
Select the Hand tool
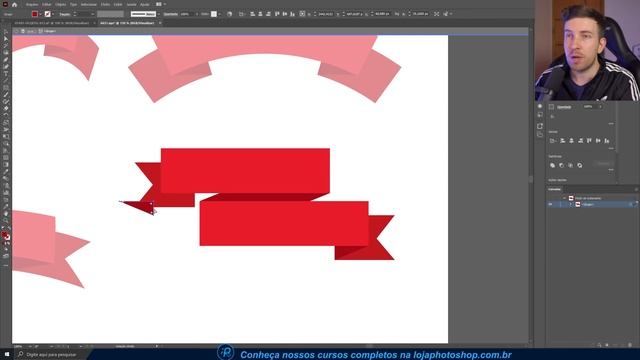[6, 213]
